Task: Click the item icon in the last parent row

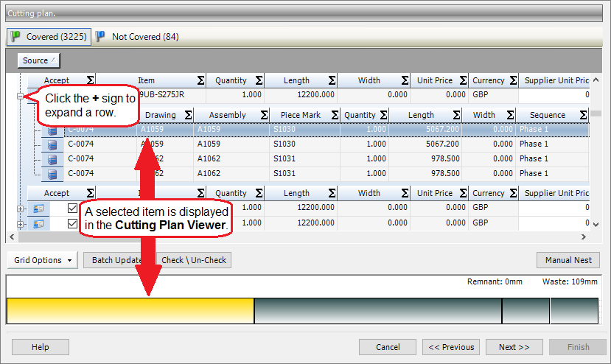Action: click(38, 223)
